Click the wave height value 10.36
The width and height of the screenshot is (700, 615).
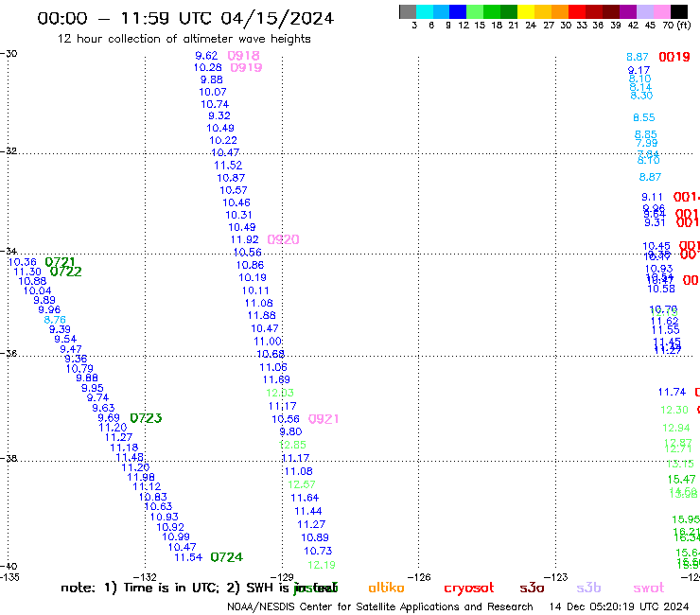click(23, 262)
